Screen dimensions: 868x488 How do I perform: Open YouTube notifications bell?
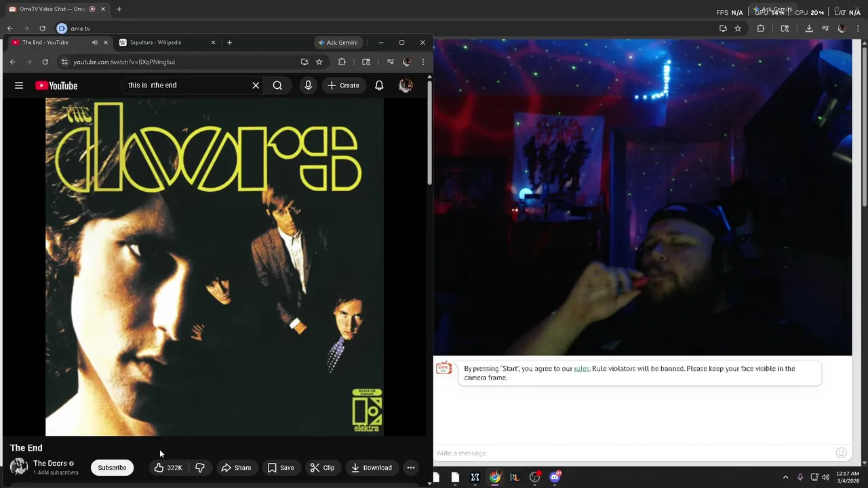coord(379,85)
